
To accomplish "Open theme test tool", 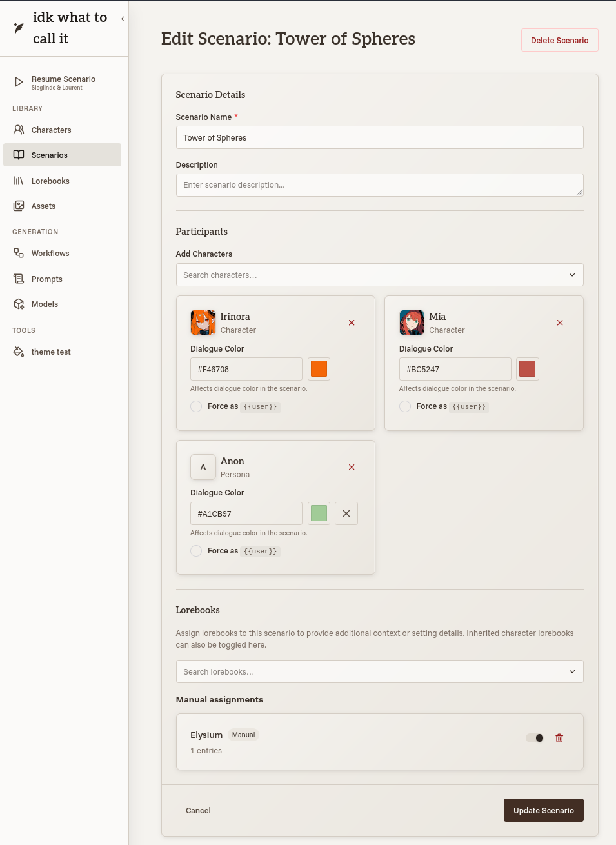I will pyautogui.click(x=62, y=352).
